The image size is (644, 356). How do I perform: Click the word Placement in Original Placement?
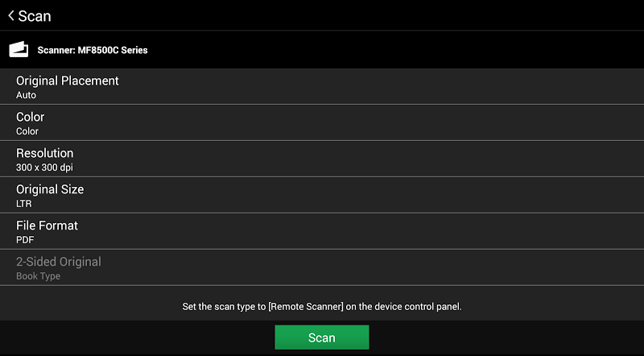[x=90, y=81]
